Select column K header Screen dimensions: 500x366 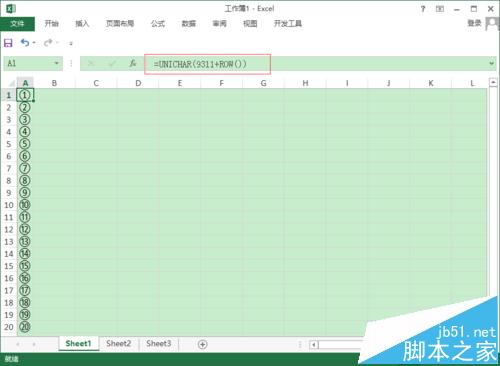(431, 83)
